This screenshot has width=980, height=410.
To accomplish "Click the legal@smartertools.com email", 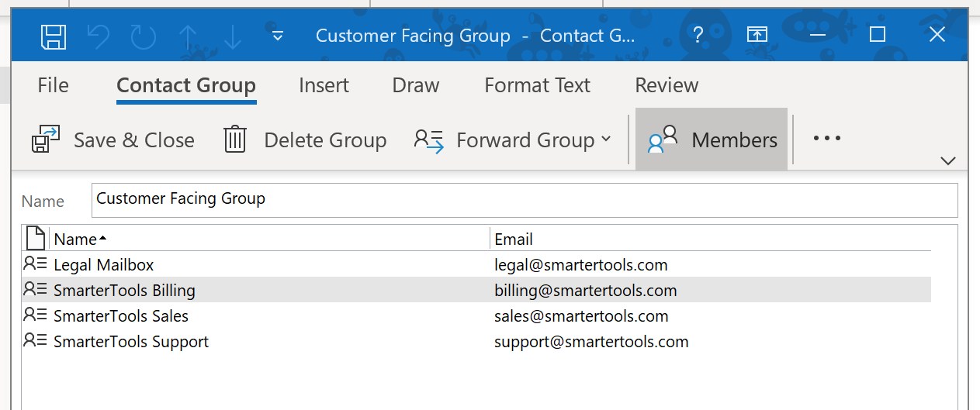I will (581, 265).
